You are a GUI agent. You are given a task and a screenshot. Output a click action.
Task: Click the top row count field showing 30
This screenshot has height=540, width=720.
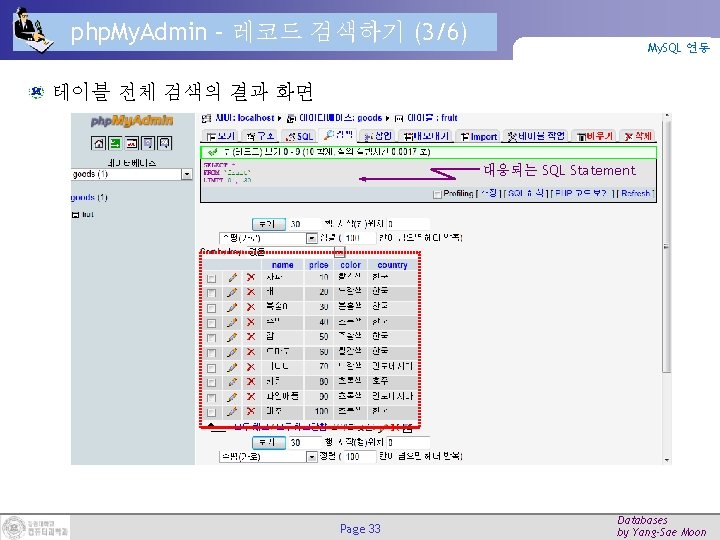pyautogui.click(x=305, y=224)
